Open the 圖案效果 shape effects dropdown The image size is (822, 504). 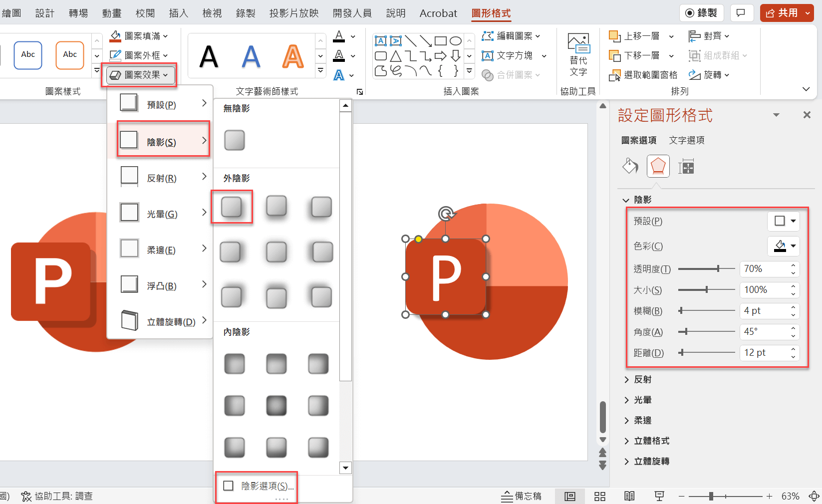[x=141, y=75]
